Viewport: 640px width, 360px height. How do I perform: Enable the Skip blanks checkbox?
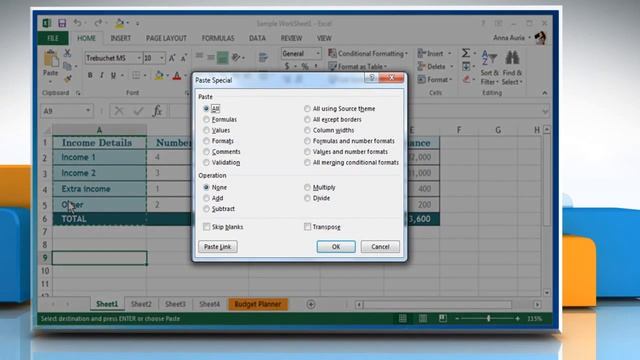click(x=207, y=227)
